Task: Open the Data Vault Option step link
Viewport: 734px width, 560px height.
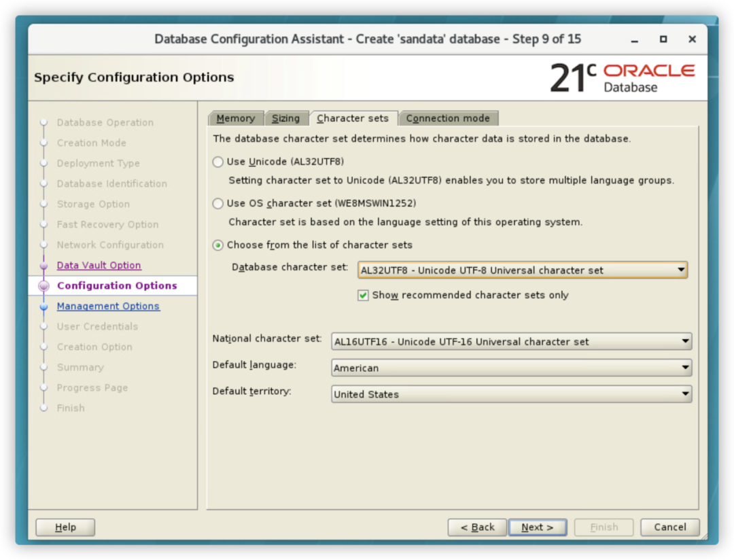Action: click(99, 266)
